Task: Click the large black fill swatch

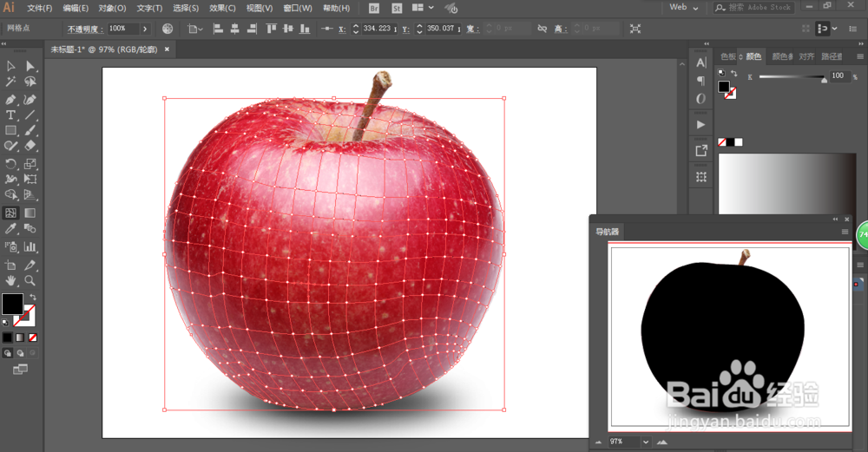Action: [12, 304]
